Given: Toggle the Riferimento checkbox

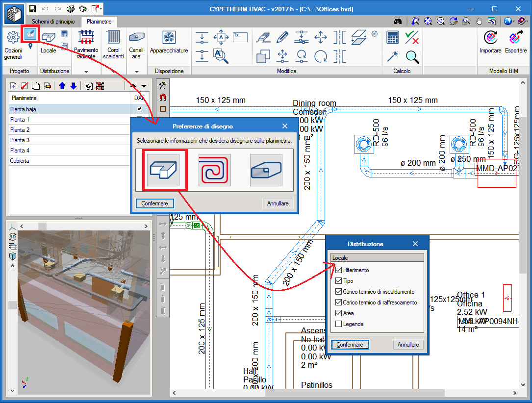Looking at the screenshot, I should 339,270.
